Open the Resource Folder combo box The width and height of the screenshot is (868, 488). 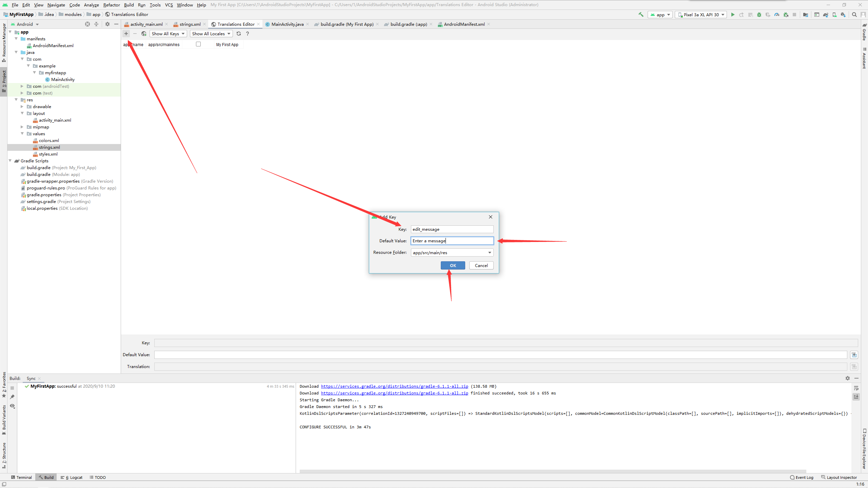tap(452, 252)
